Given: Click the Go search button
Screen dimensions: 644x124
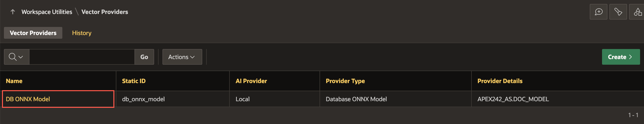Looking at the screenshot, I should (144, 57).
